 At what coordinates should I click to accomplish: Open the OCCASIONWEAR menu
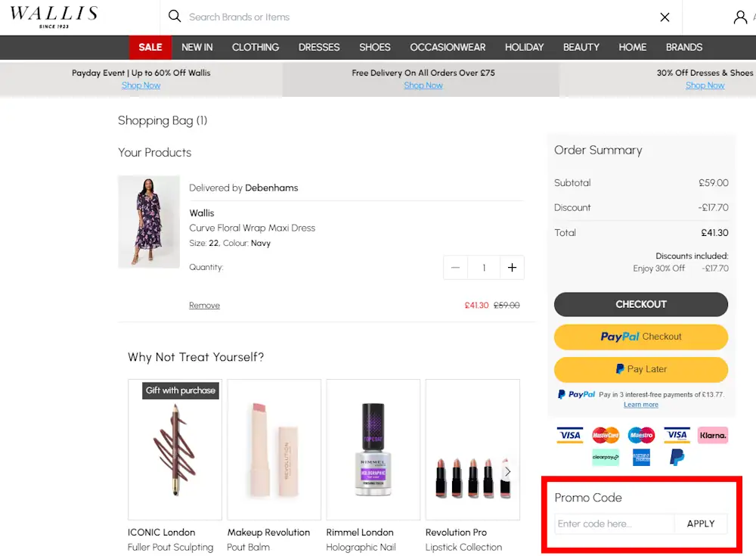click(448, 48)
